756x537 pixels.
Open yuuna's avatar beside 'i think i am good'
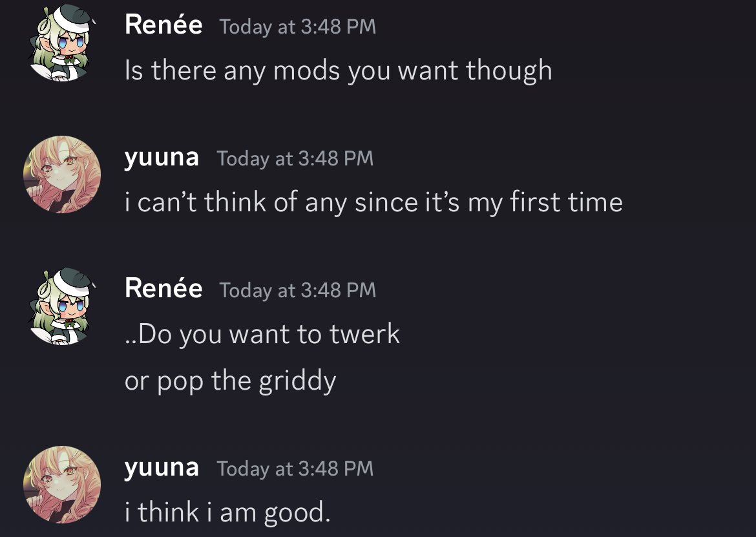point(62,485)
